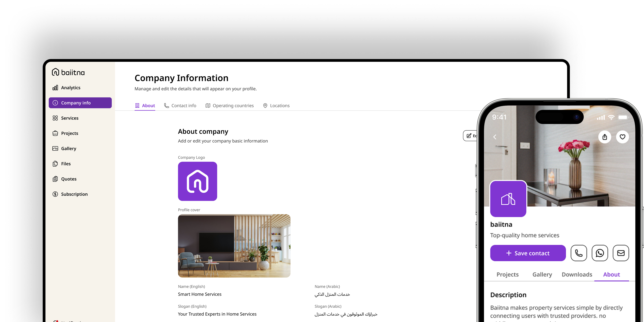The image size is (644, 322).
Task: Click the Subscription dollar icon
Action: coord(55,194)
